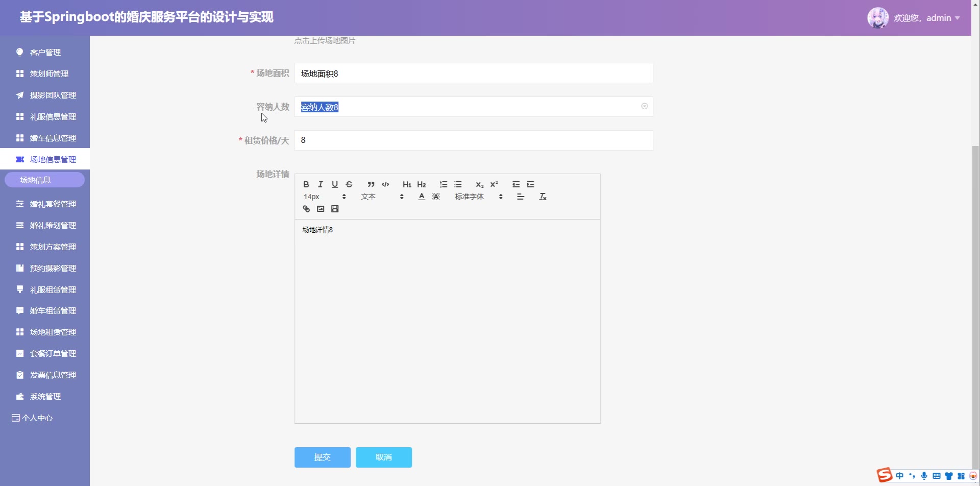980x486 pixels.
Task: Open 客户管理 in the sidebar
Action: [x=45, y=52]
